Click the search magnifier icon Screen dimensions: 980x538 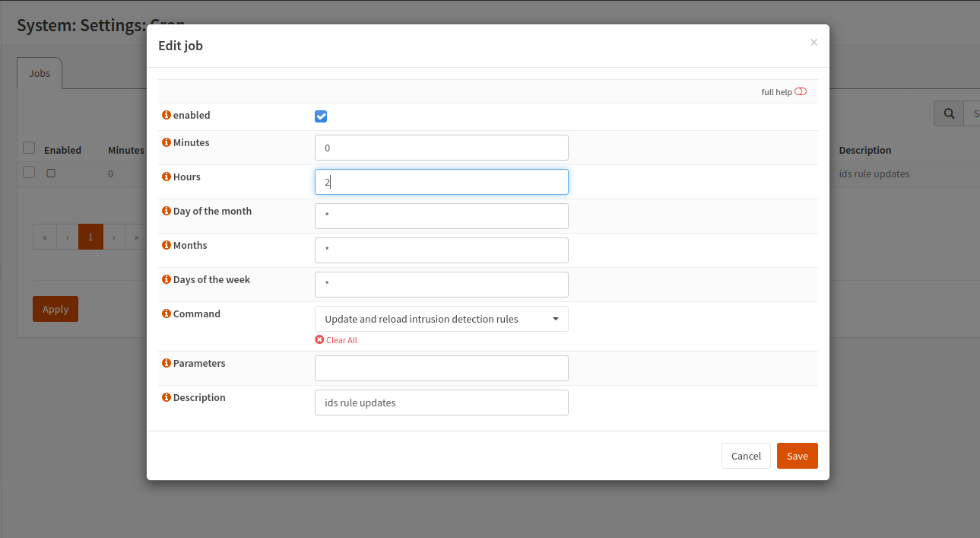(x=948, y=113)
